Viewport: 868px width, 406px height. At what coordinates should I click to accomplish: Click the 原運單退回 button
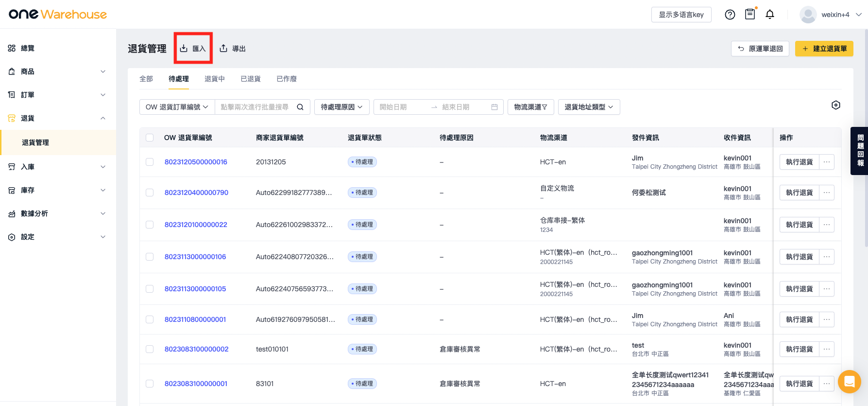point(760,49)
